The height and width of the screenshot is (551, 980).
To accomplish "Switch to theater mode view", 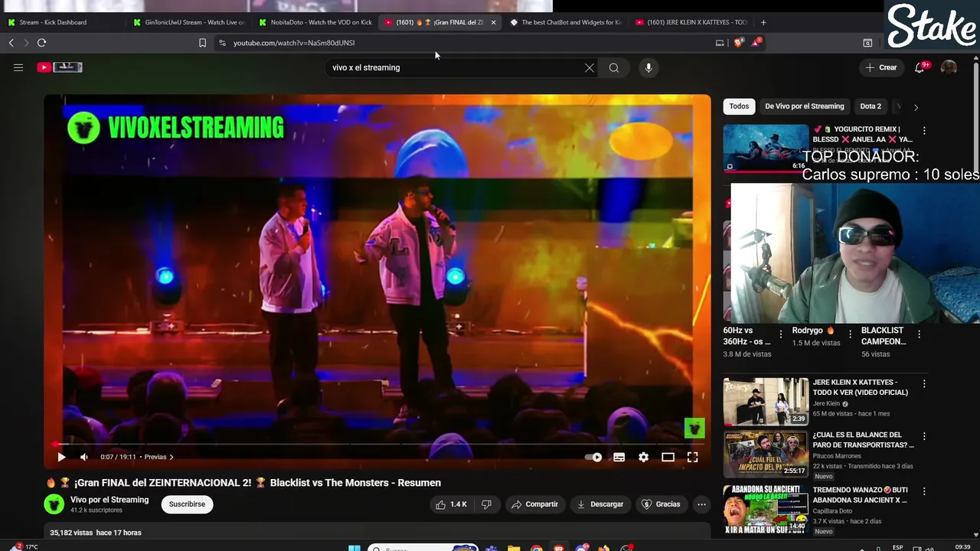I will pos(668,457).
